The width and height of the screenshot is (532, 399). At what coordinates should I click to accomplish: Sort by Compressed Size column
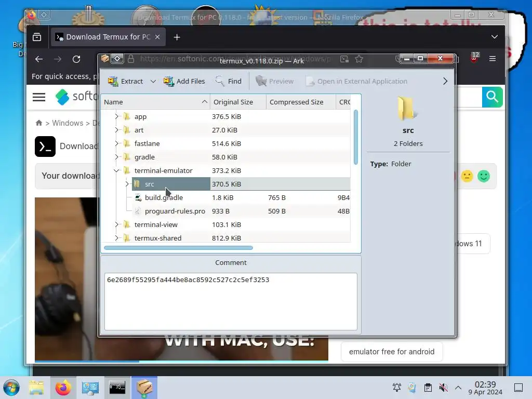coord(301,102)
